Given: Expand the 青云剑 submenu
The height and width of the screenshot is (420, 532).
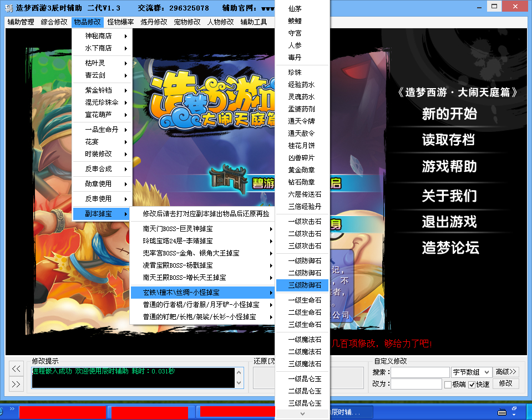Looking at the screenshot, I should [102, 75].
